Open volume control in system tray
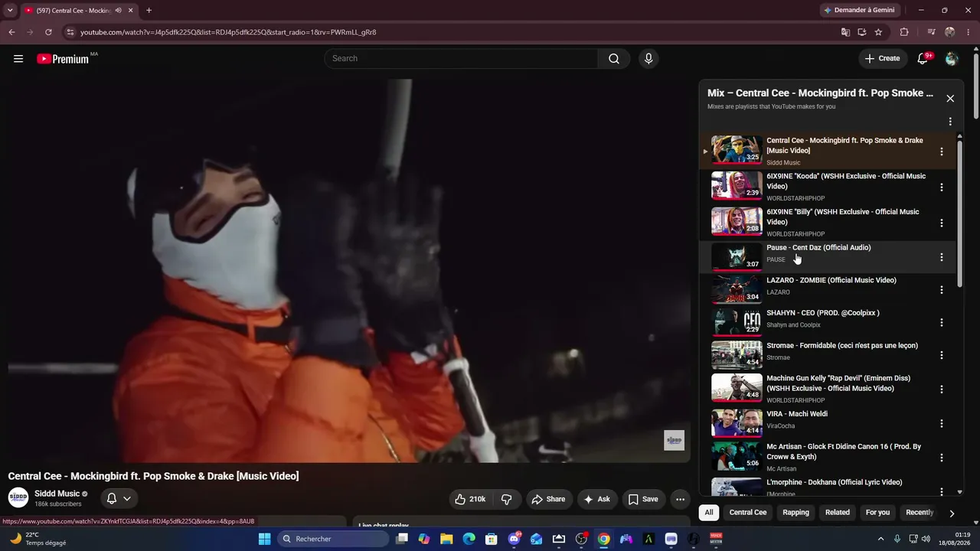The image size is (980, 551). 926,539
